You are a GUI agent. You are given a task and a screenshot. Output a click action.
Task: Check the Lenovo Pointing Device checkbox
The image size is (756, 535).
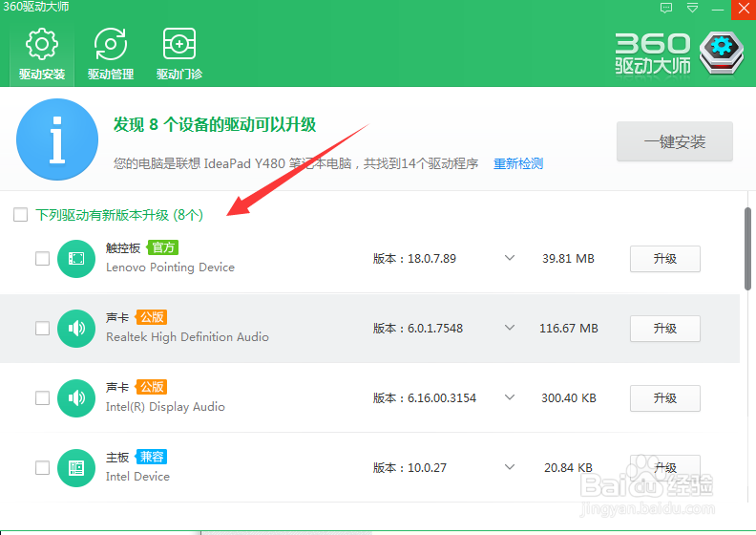point(42,259)
